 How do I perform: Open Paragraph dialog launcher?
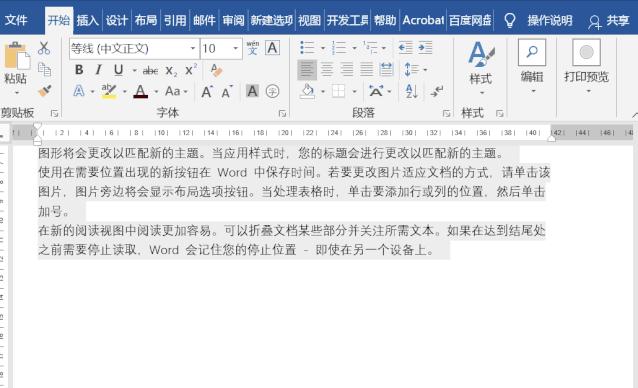(x=446, y=113)
